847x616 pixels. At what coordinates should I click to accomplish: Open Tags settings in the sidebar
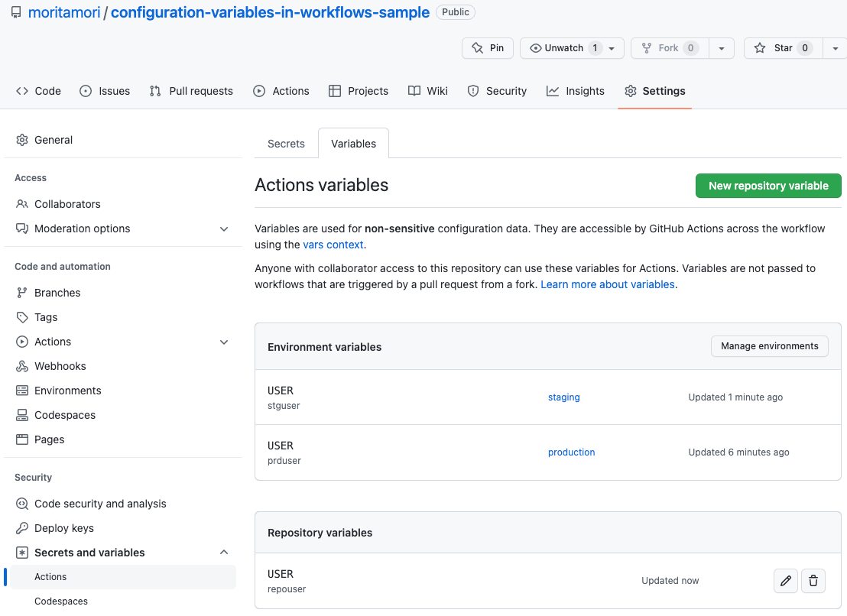(47, 316)
